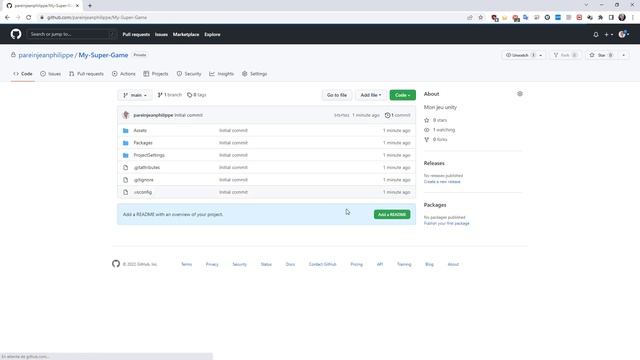Viewport: 640px width, 360px height.
Task: Click the browser address bar URL
Action: pyautogui.click(x=97, y=18)
